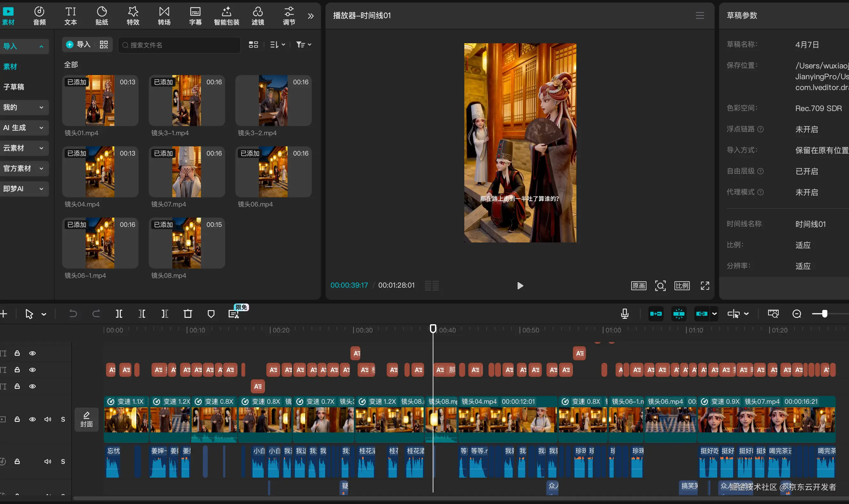This screenshot has width=849, height=504.
Task: Collapse the 导入 sidebar section
Action: click(41, 46)
